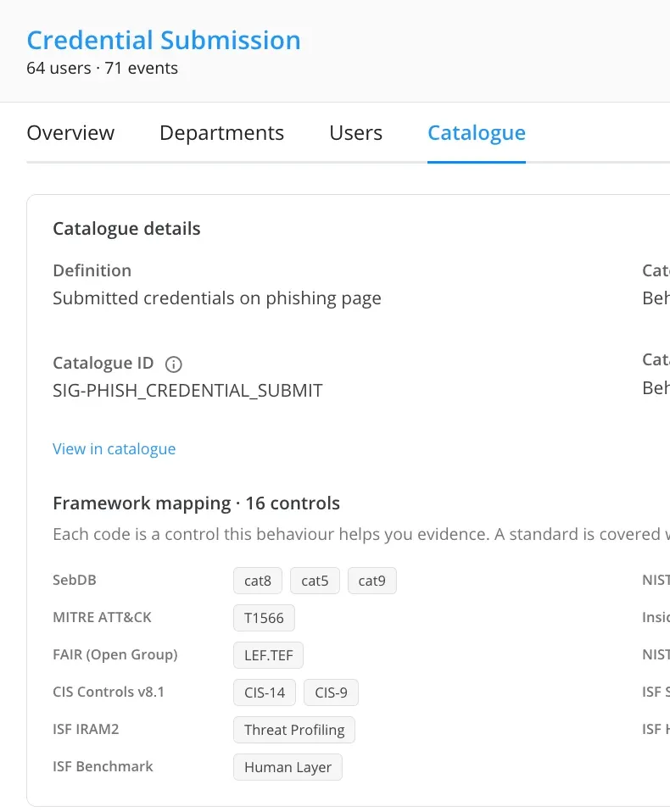Viewport: 670px width, 812px height.
Task: Click the cat8 SebDB tag
Action: (258, 581)
